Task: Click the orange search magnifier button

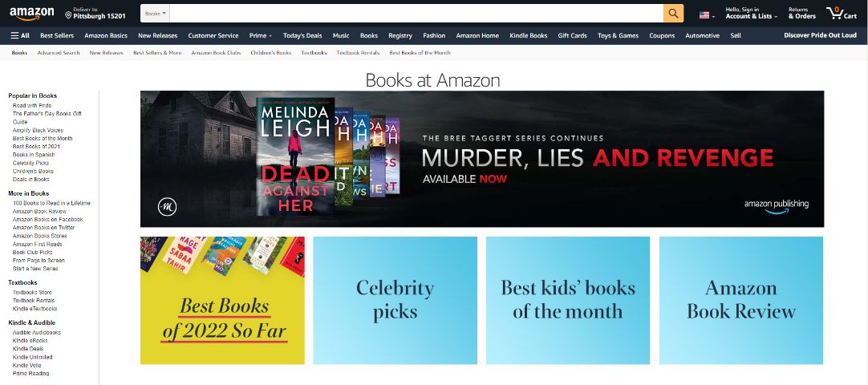Action: point(673,14)
